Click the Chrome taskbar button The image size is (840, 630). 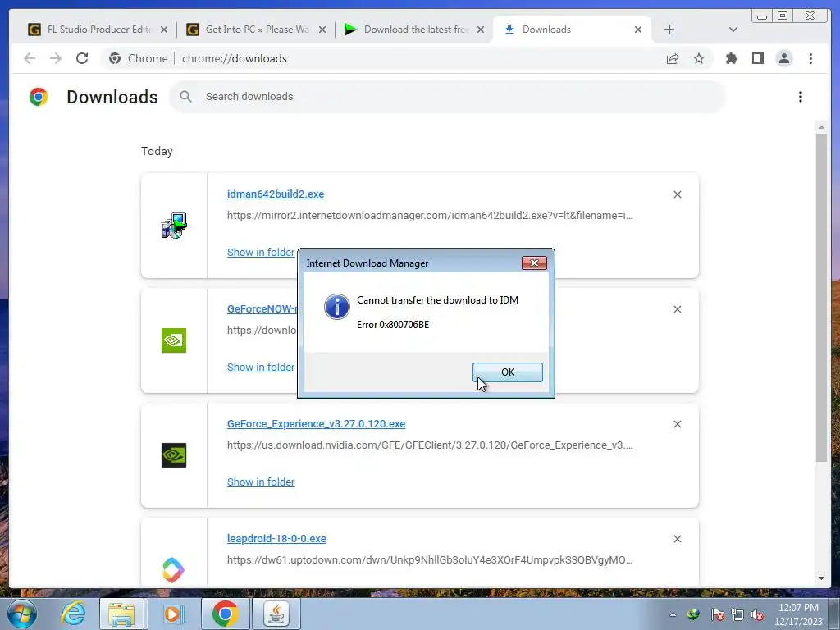click(x=225, y=614)
